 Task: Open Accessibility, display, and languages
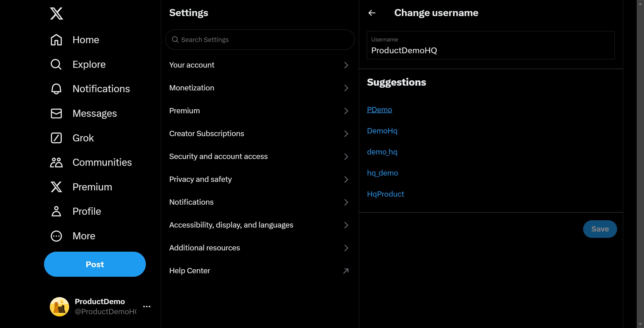tap(260, 225)
